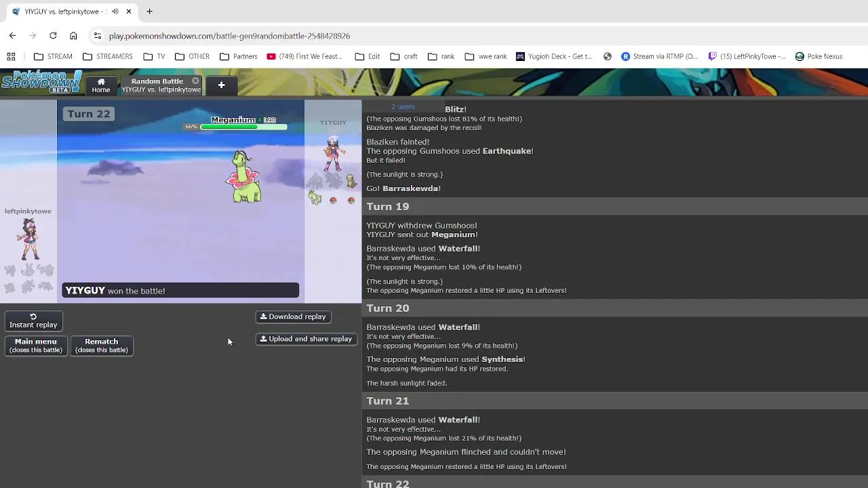Click the Gumshoos icon in YIYGUY's team
The height and width of the screenshot is (488, 868).
351,181
